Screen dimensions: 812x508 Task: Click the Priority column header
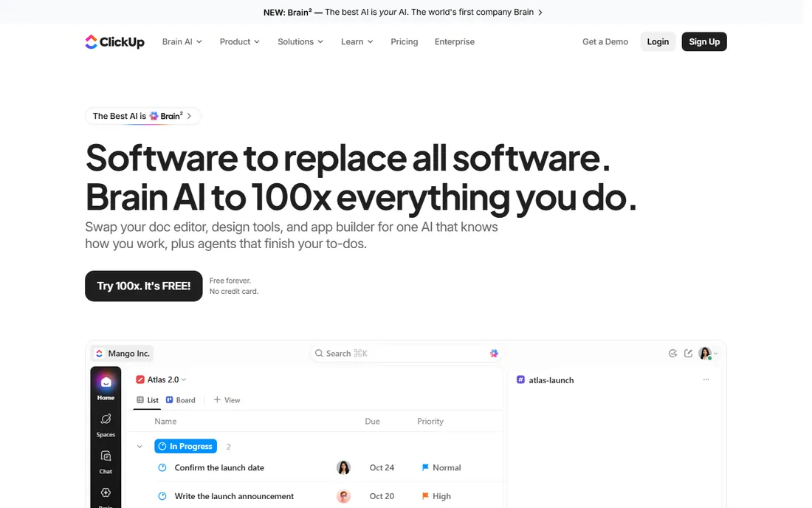coord(430,421)
